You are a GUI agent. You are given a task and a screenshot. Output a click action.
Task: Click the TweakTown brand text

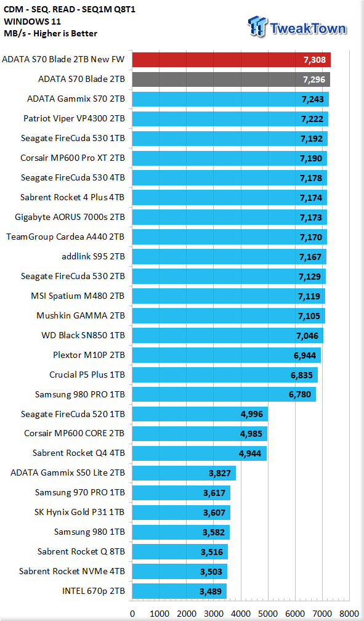pos(309,28)
